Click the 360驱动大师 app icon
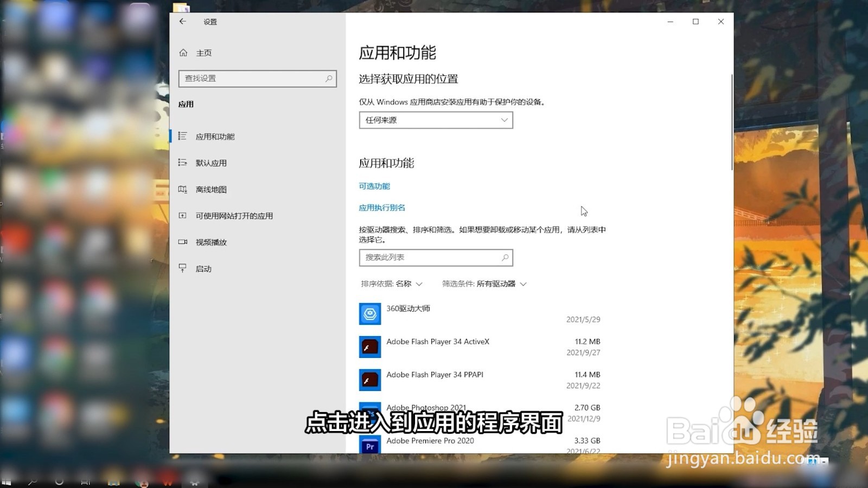868x488 pixels. (x=370, y=314)
